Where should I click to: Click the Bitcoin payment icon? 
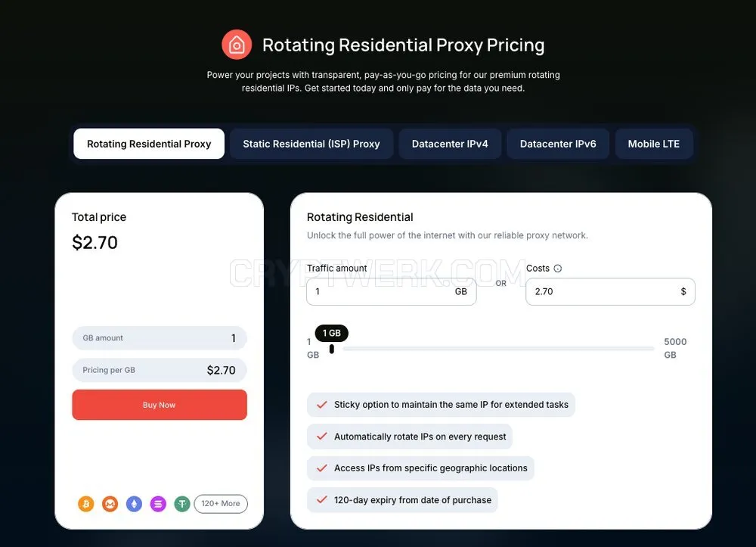tap(86, 504)
